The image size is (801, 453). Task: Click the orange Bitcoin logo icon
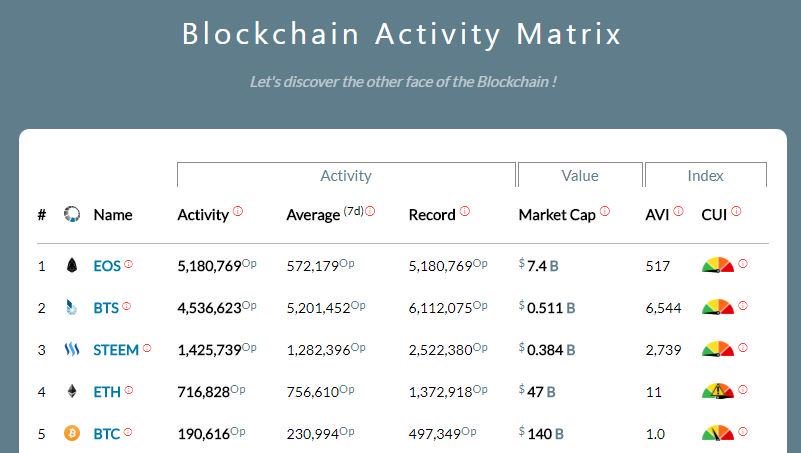click(x=72, y=433)
